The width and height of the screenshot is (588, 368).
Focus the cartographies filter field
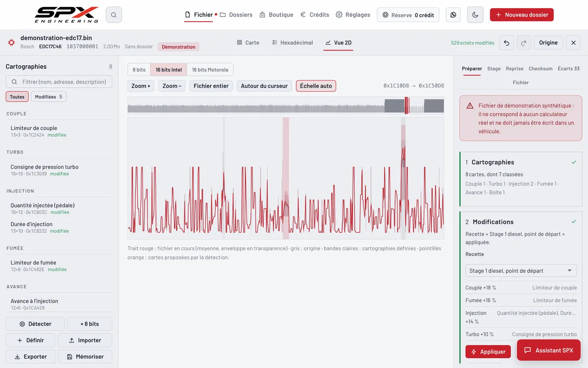pos(59,82)
